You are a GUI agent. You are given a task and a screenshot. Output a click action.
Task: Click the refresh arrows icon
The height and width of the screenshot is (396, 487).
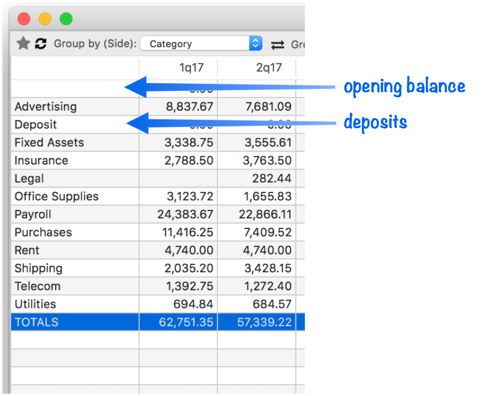point(41,43)
